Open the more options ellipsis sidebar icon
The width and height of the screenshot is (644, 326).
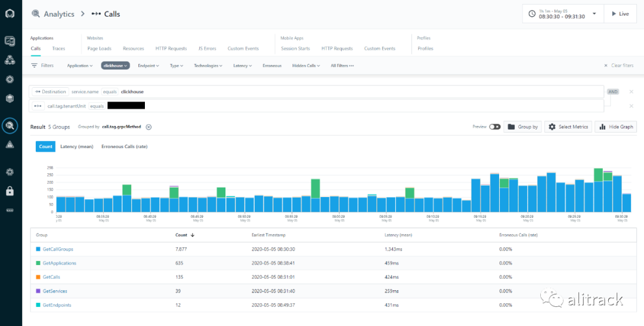click(10, 210)
